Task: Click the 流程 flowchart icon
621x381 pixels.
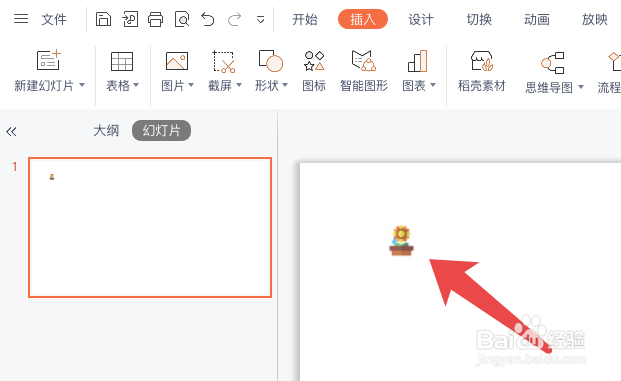Action: coord(614,61)
